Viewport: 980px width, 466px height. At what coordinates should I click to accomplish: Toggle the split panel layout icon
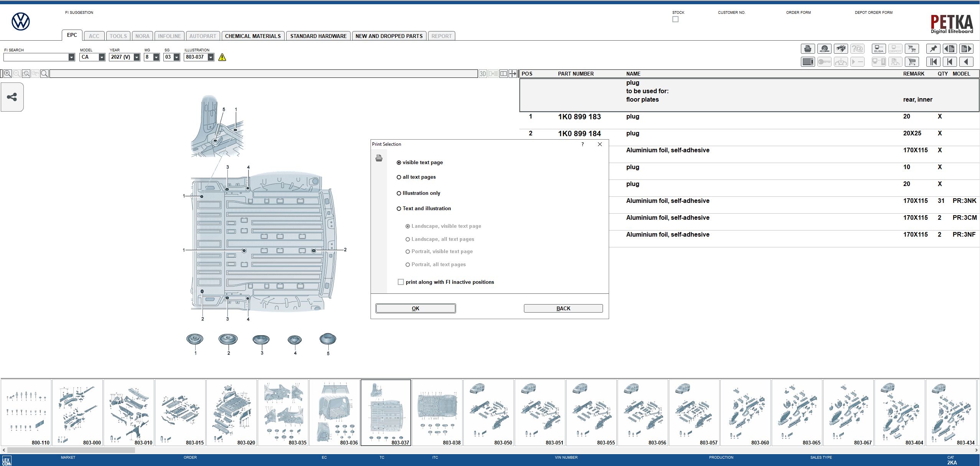coord(504,74)
